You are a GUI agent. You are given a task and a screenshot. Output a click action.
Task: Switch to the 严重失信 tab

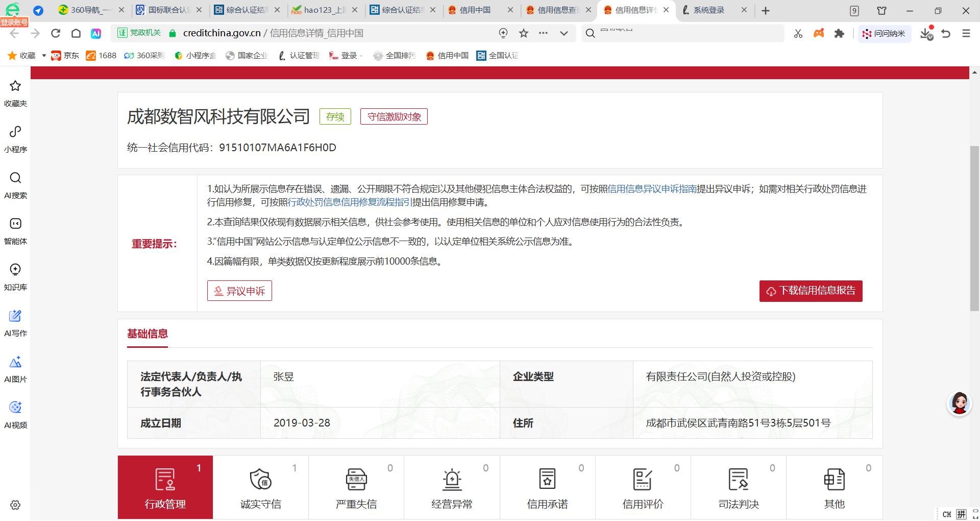[356, 487]
